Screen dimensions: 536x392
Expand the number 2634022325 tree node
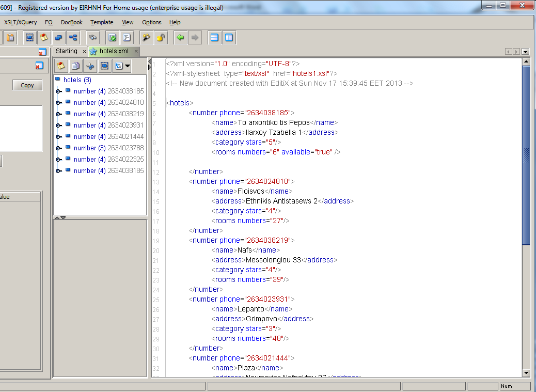[58, 159]
